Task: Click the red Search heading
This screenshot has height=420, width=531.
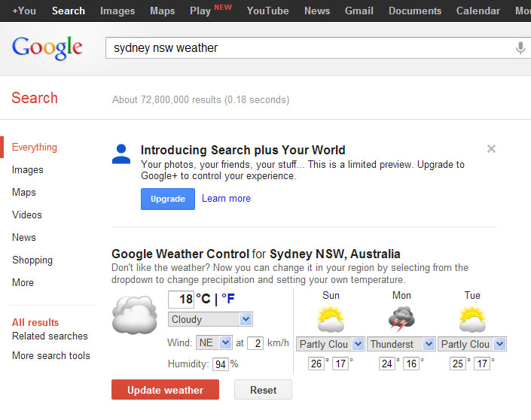Action: point(35,98)
